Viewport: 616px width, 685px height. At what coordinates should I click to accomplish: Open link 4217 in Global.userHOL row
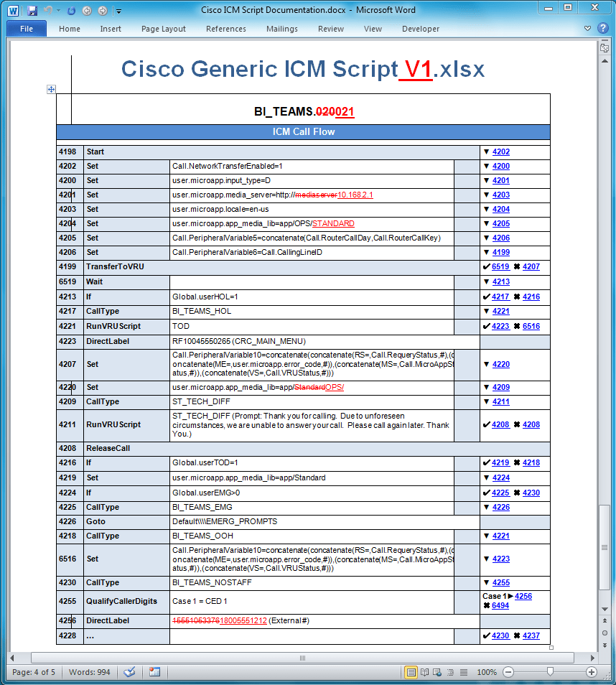coord(500,297)
